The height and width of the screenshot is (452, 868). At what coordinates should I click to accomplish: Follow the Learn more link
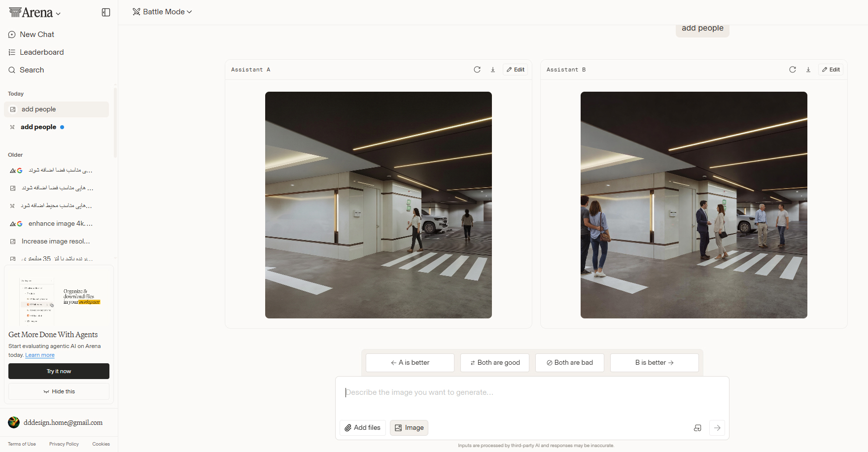pos(40,355)
